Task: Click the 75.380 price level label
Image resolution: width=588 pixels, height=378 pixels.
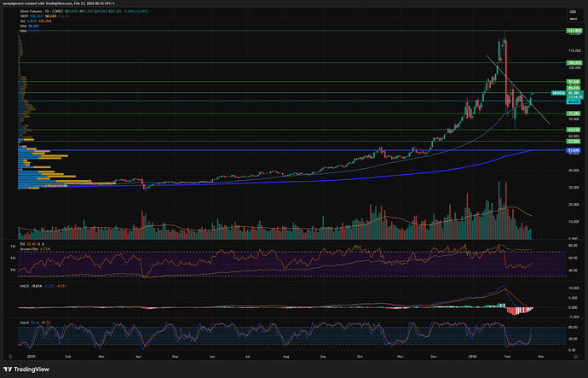Action: (574, 113)
